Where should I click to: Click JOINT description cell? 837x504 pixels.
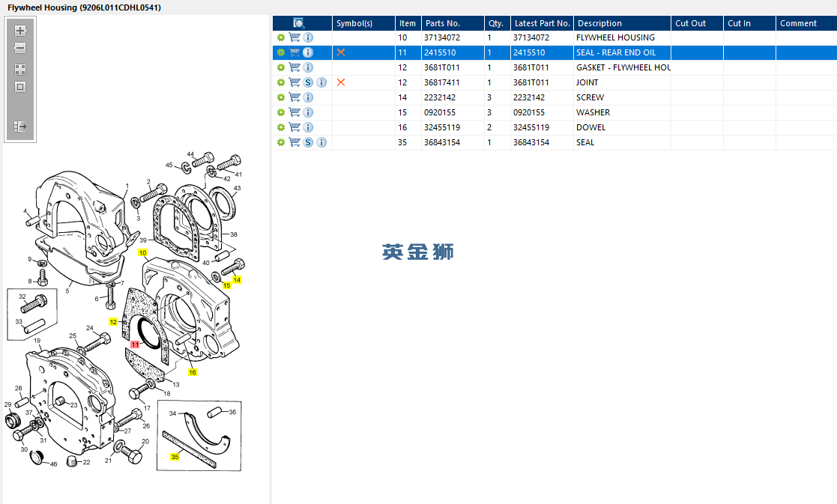[x=622, y=82]
